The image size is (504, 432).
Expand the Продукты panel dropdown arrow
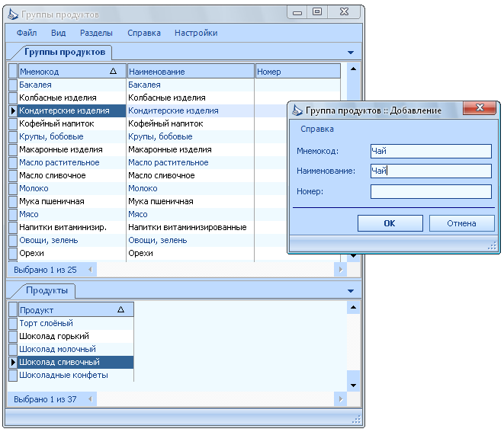(351, 291)
